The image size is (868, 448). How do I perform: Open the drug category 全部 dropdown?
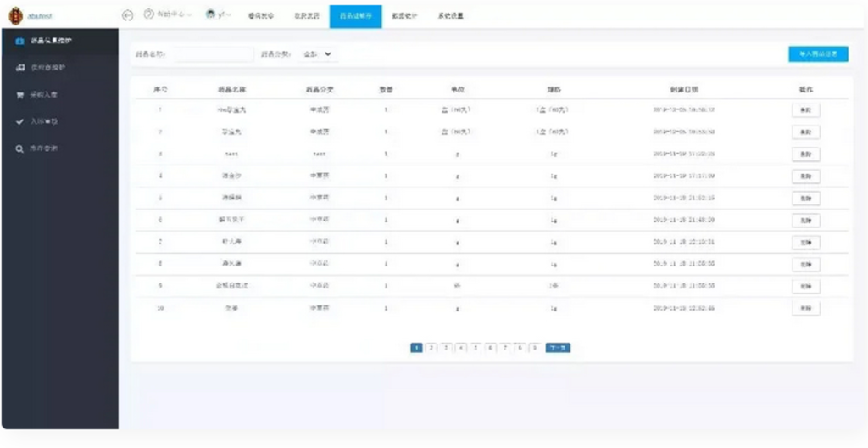coord(318,54)
